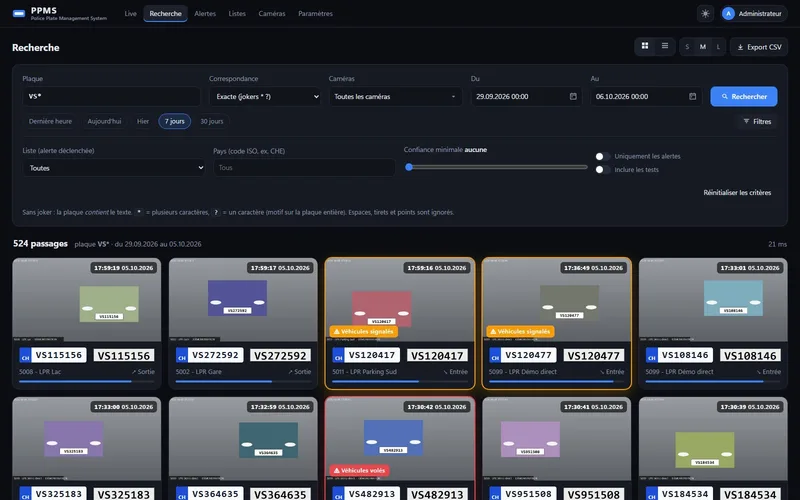Export results with Export CSV
This screenshot has width=800, height=500.
[759, 47]
